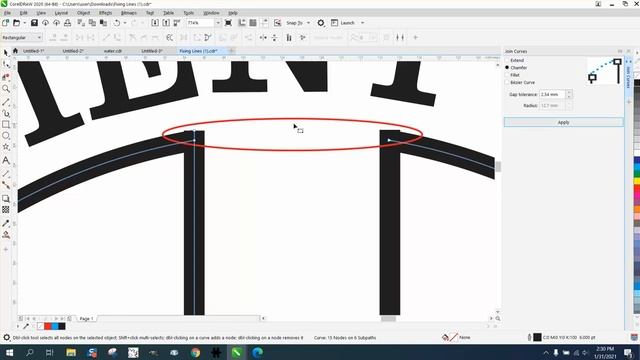This screenshot has width=640, height=360.
Task: Open the Window menu
Action: coord(211,13)
